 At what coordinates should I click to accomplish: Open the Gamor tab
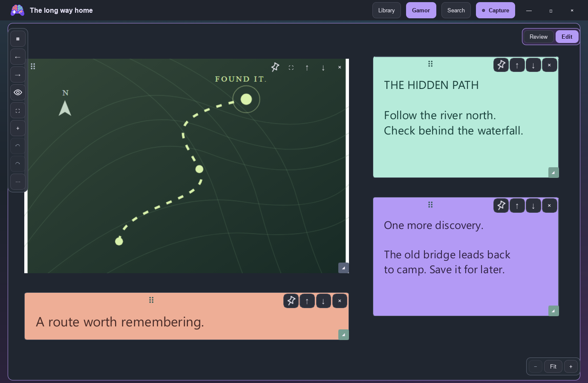421,10
